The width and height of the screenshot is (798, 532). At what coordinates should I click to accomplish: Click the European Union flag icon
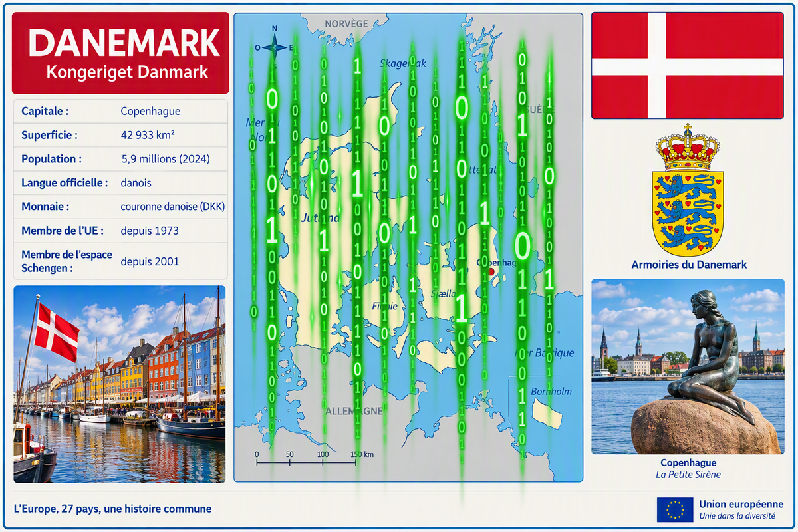tap(674, 509)
